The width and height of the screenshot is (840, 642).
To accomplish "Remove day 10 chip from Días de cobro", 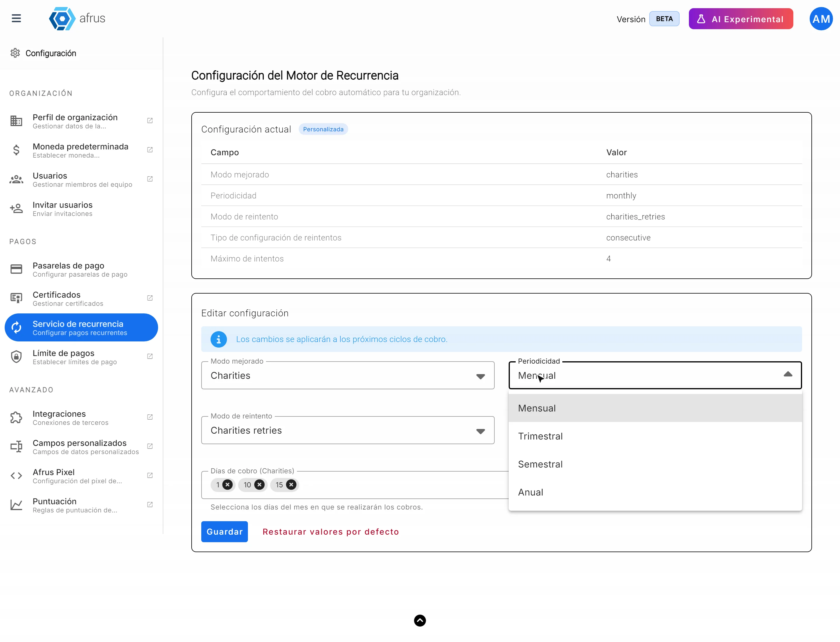I will click(x=259, y=484).
